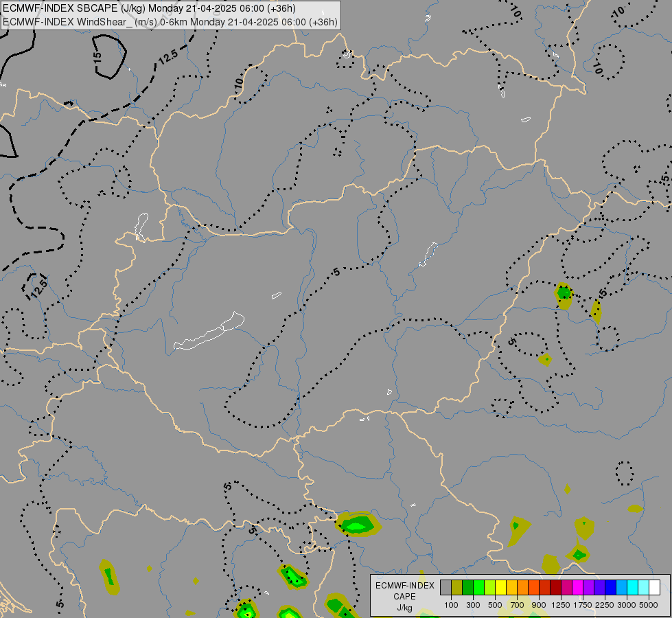Screen dimensions: 672x618
Task: Click the bright green legend swatch
Action: [478, 588]
